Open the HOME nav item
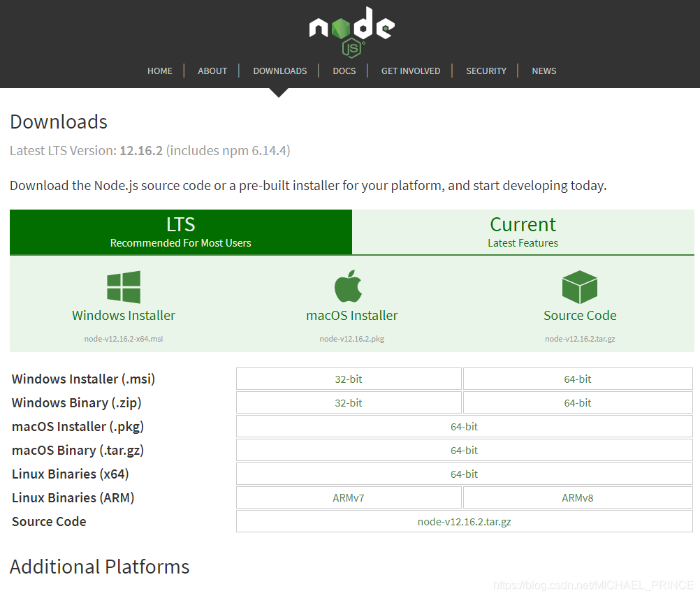 click(160, 71)
